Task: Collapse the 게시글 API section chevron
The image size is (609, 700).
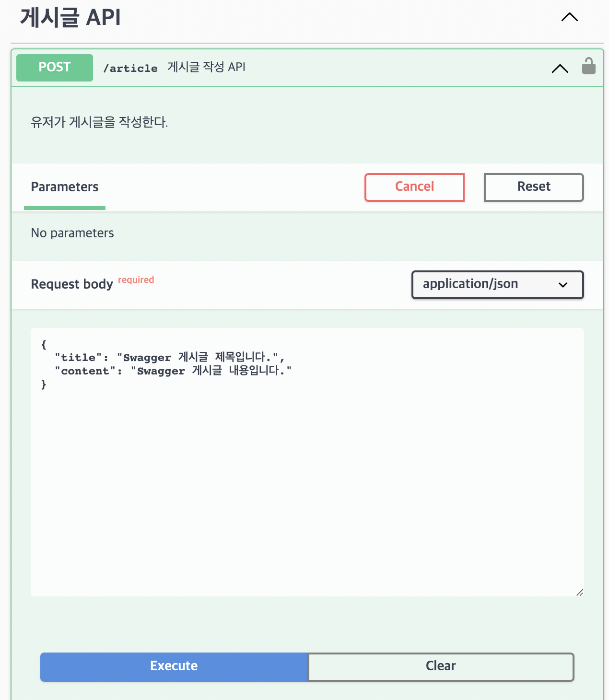Action: click(x=570, y=17)
